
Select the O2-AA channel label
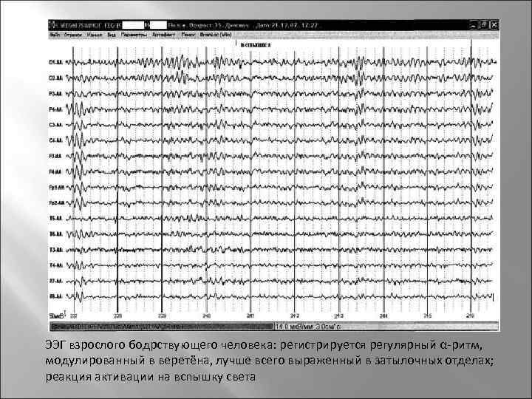(x=55, y=78)
